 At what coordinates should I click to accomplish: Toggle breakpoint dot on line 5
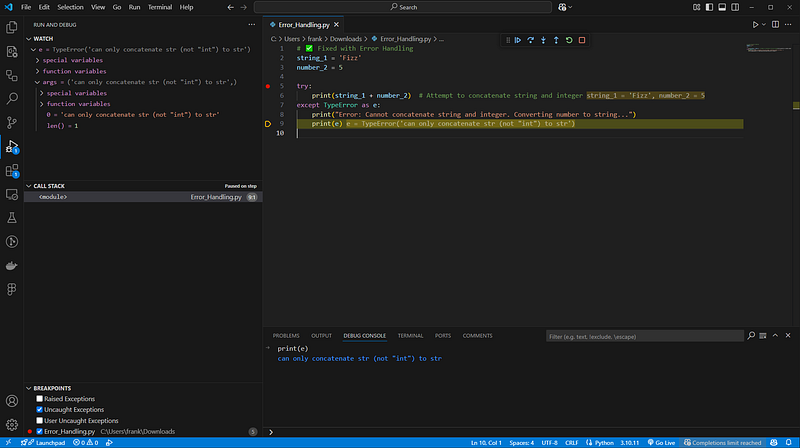pyautogui.click(x=268, y=86)
